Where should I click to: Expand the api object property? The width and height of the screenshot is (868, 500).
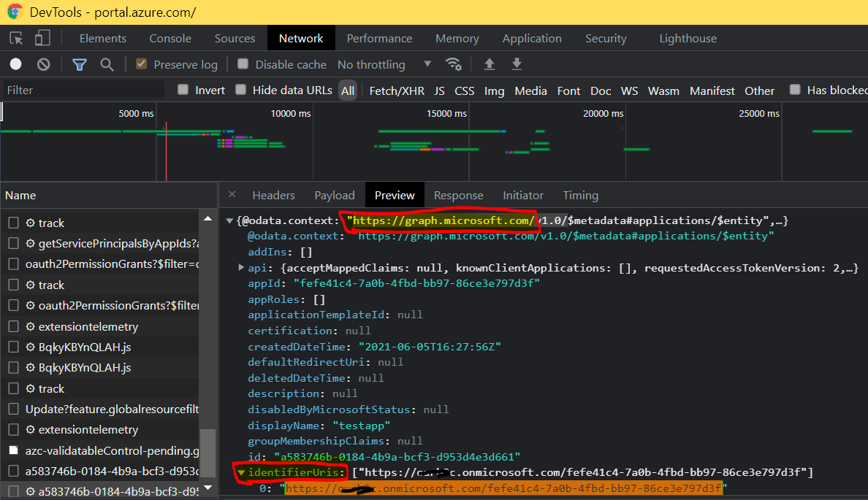(x=241, y=268)
